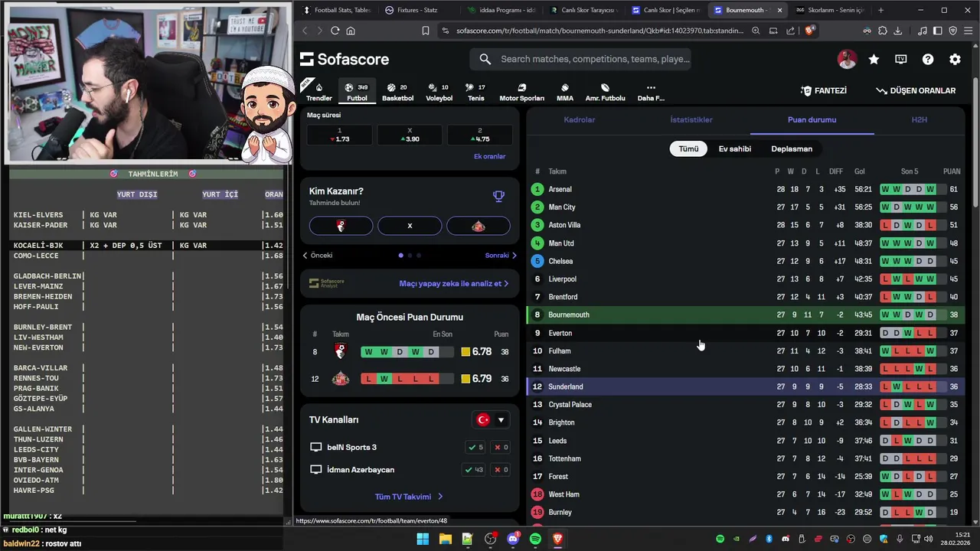Click the Brave shields icon in address bar
The width and height of the screenshot is (980, 551).
coord(810,31)
